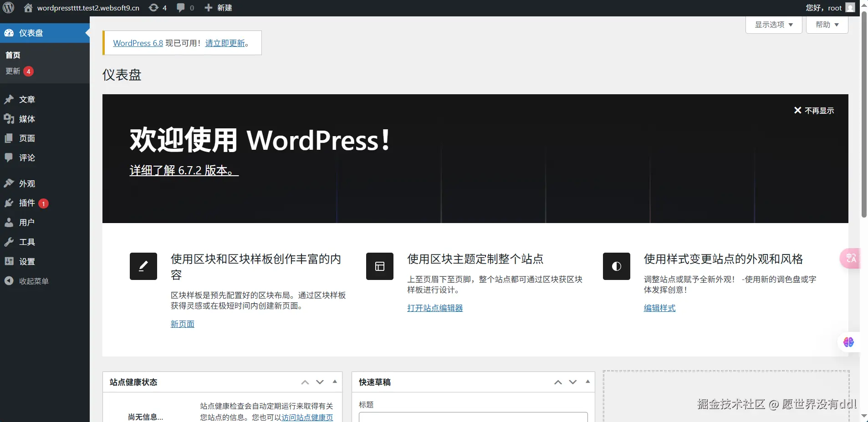Toggle the 站点健康状态 panel collapse triangle
868x422 pixels.
point(335,382)
